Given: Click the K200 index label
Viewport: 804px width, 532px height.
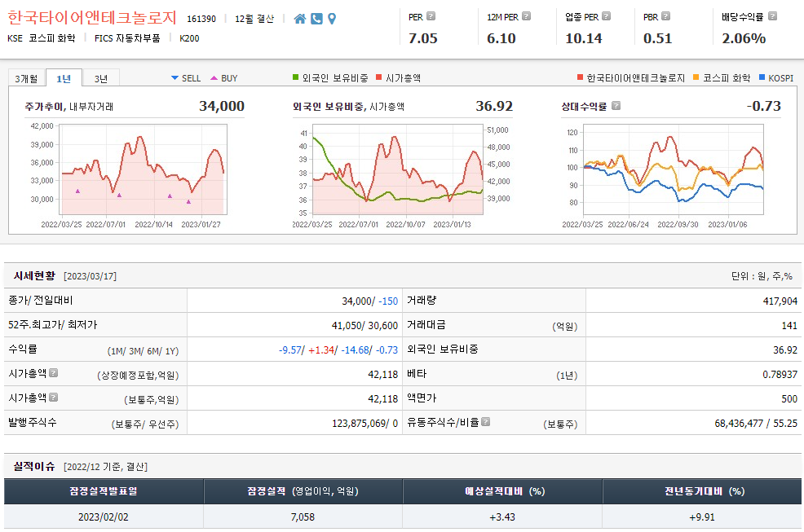Looking at the screenshot, I should click(x=189, y=38).
